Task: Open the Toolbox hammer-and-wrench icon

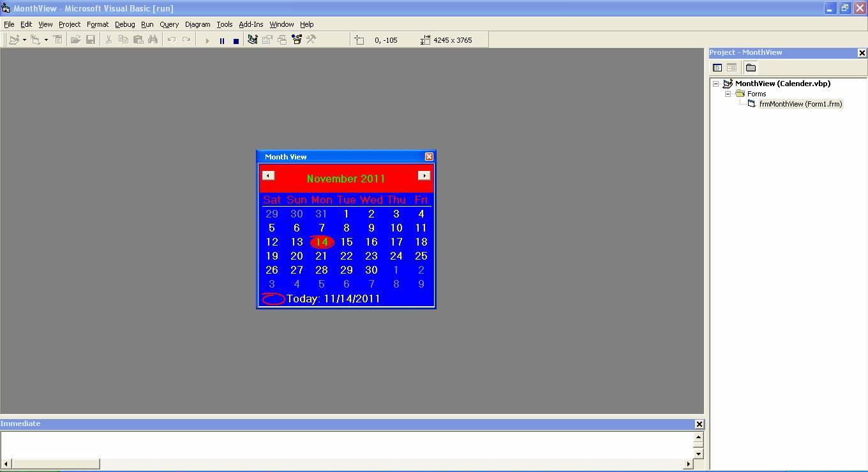Action: coord(311,40)
